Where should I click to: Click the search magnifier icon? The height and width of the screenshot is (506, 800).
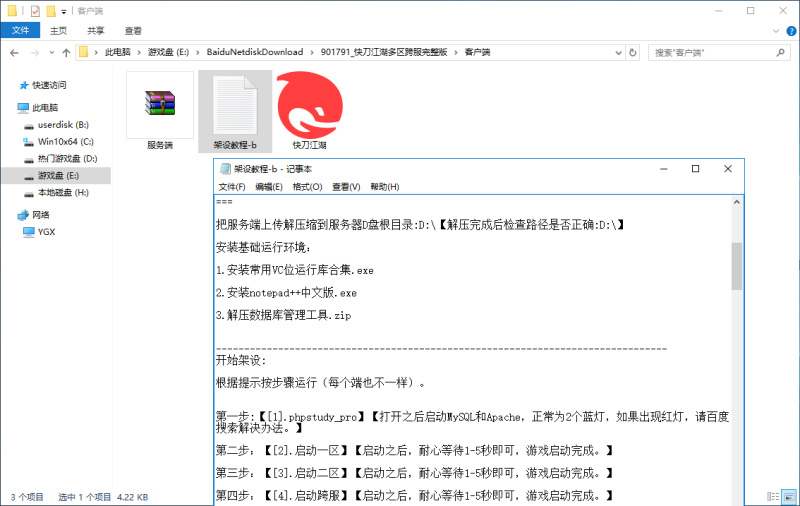click(x=783, y=52)
